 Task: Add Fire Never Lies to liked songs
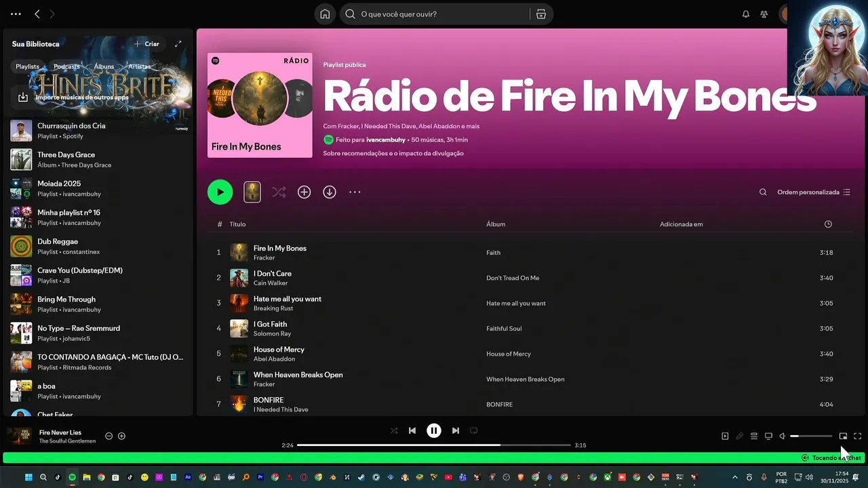coord(122,436)
